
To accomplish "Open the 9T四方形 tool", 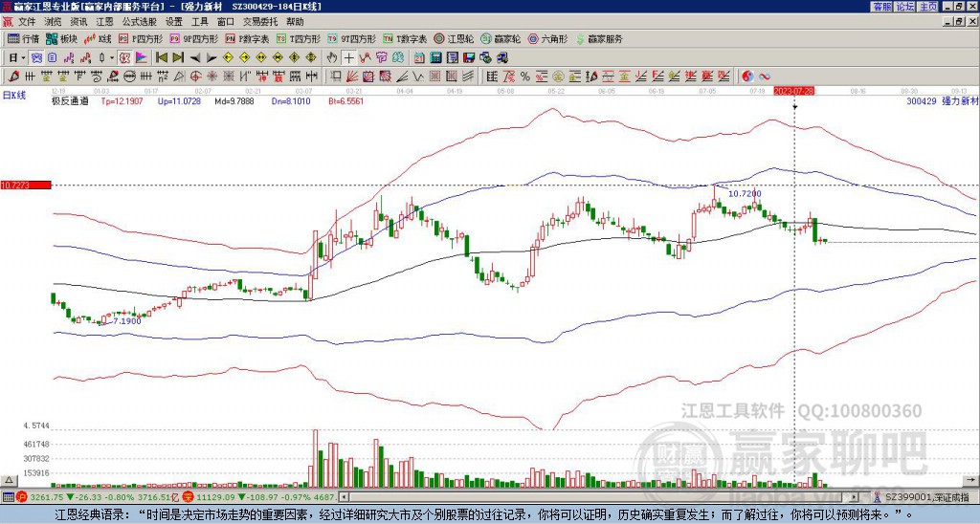I will click(x=351, y=38).
